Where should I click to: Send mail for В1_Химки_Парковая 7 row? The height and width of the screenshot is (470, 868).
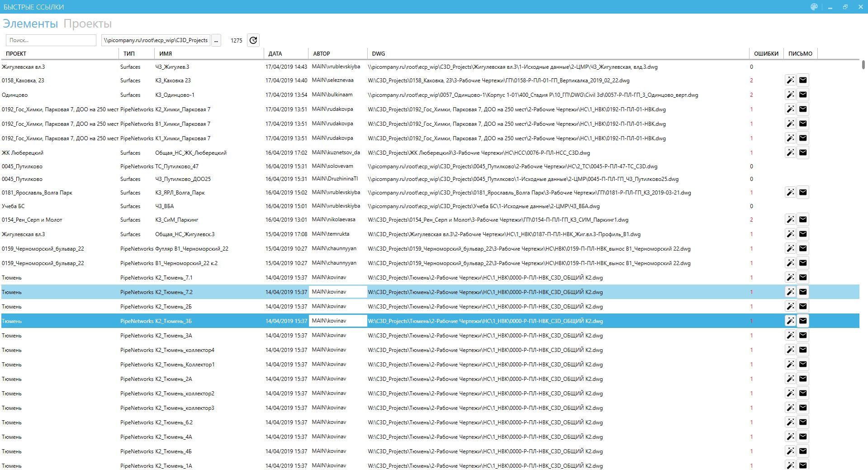click(x=803, y=123)
